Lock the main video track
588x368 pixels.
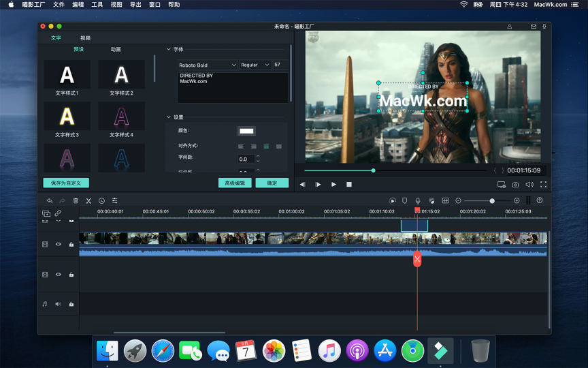[71, 244]
